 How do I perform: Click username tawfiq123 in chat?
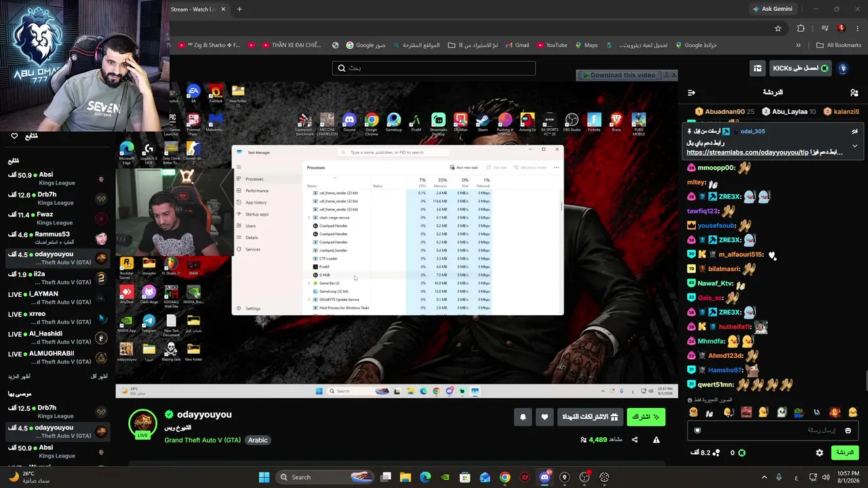(702, 211)
